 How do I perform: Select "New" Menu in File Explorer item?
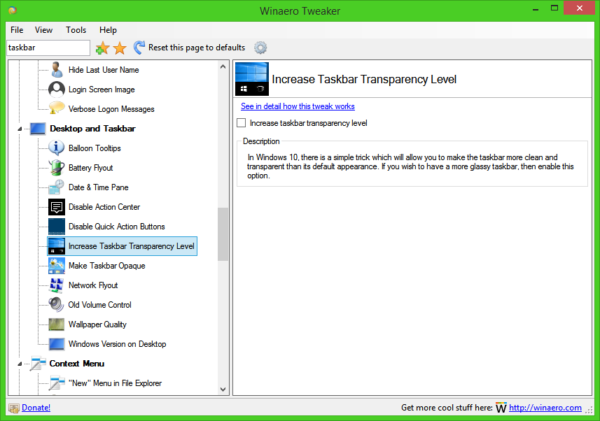pyautogui.click(x=115, y=383)
